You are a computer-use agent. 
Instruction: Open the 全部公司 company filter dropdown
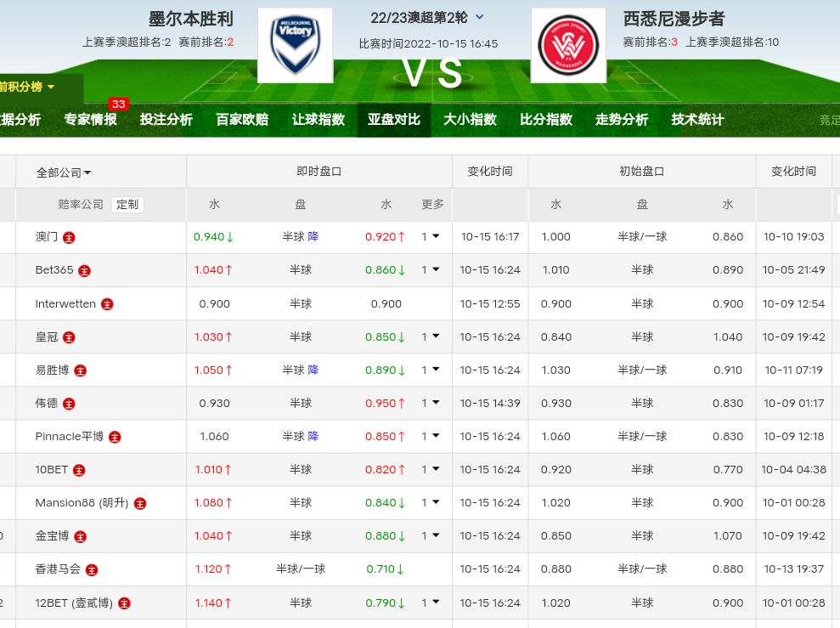click(64, 173)
